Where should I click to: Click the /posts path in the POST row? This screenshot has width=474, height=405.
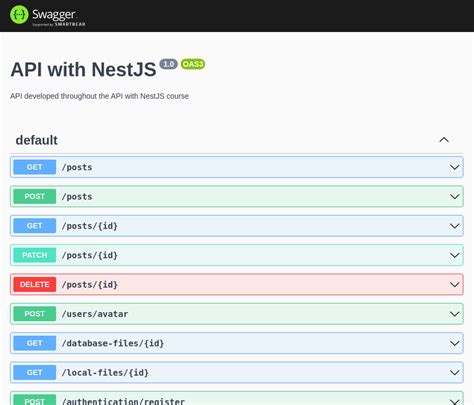click(77, 197)
